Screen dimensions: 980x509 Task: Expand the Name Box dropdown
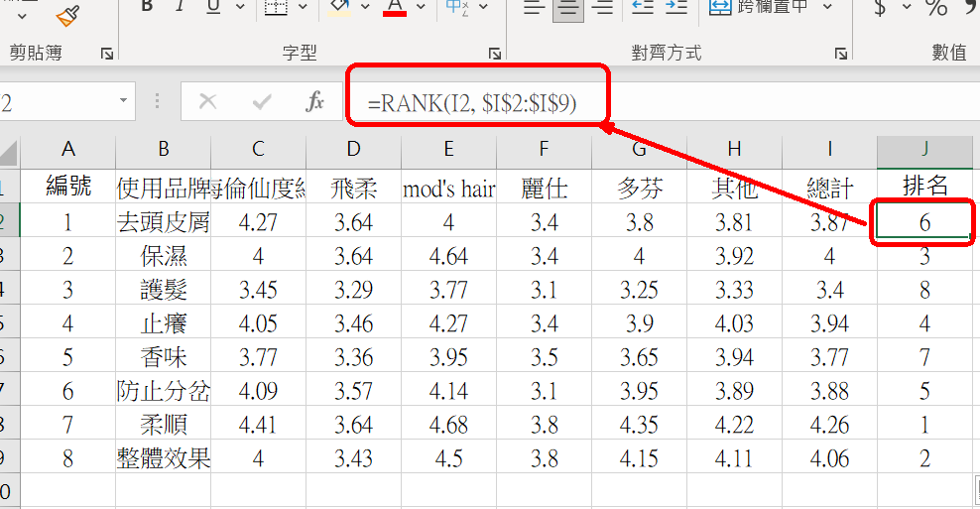pyautogui.click(x=124, y=101)
